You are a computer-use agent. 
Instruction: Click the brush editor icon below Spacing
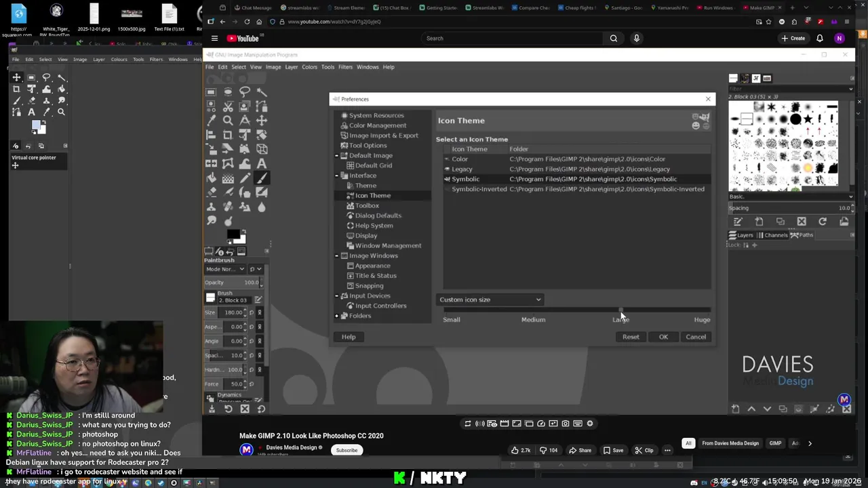point(738,222)
